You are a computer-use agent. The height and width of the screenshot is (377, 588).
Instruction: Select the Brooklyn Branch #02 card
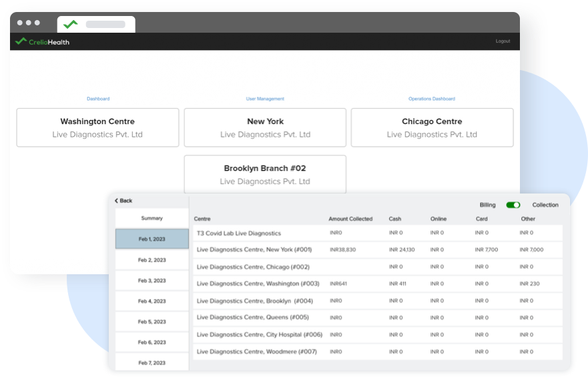265,174
